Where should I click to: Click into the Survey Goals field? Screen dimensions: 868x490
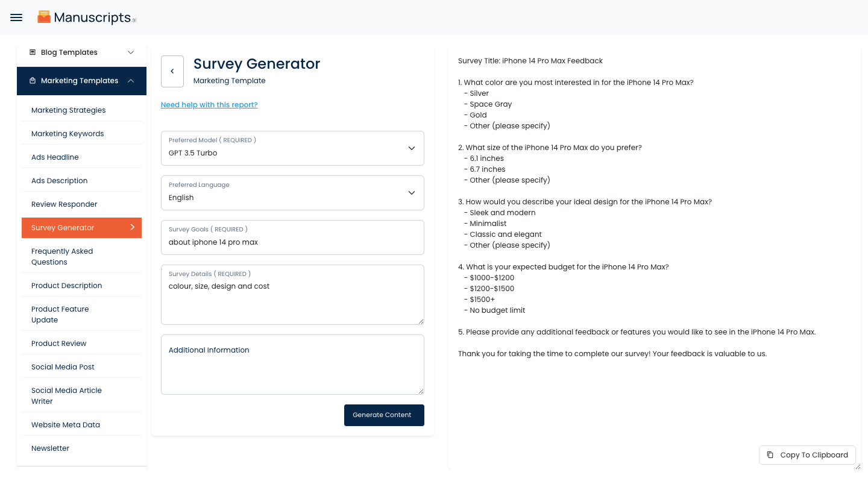(x=292, y=242)
